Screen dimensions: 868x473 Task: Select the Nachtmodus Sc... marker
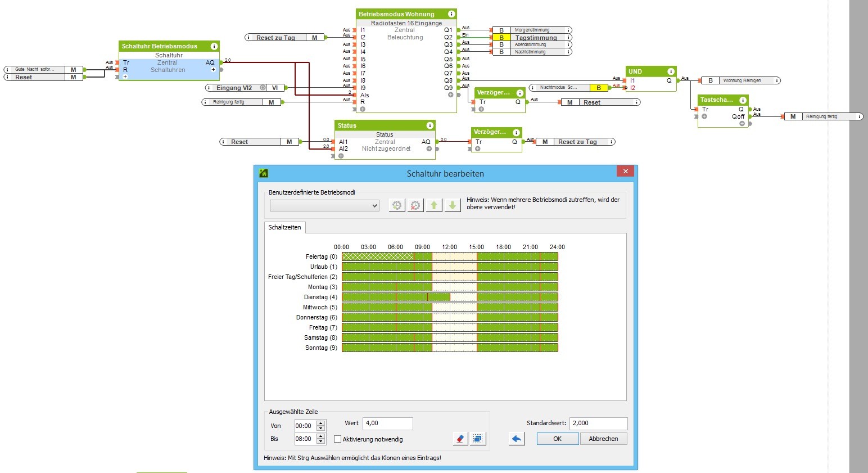(x=568, y=88)
